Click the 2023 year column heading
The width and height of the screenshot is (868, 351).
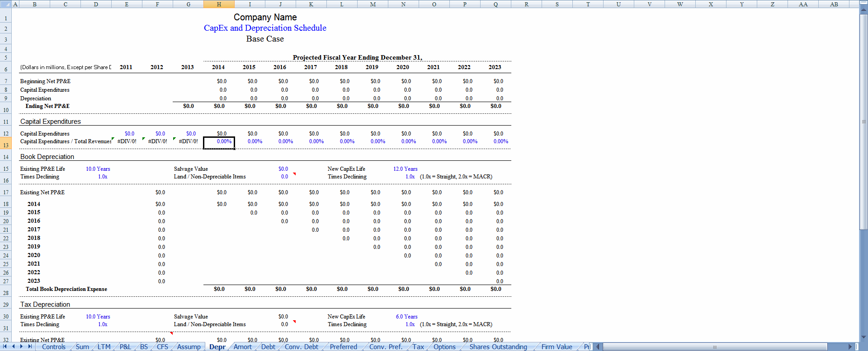tap(495, 67)
